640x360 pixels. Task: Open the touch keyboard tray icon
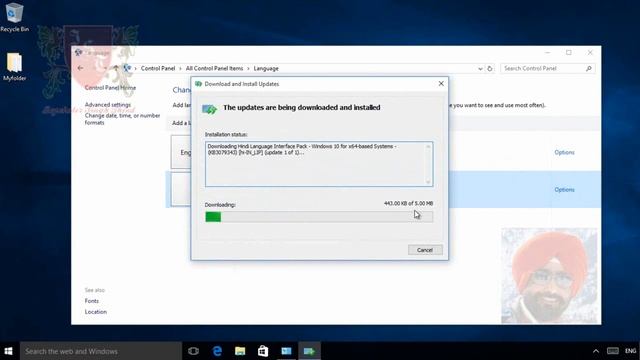(613, 351)
